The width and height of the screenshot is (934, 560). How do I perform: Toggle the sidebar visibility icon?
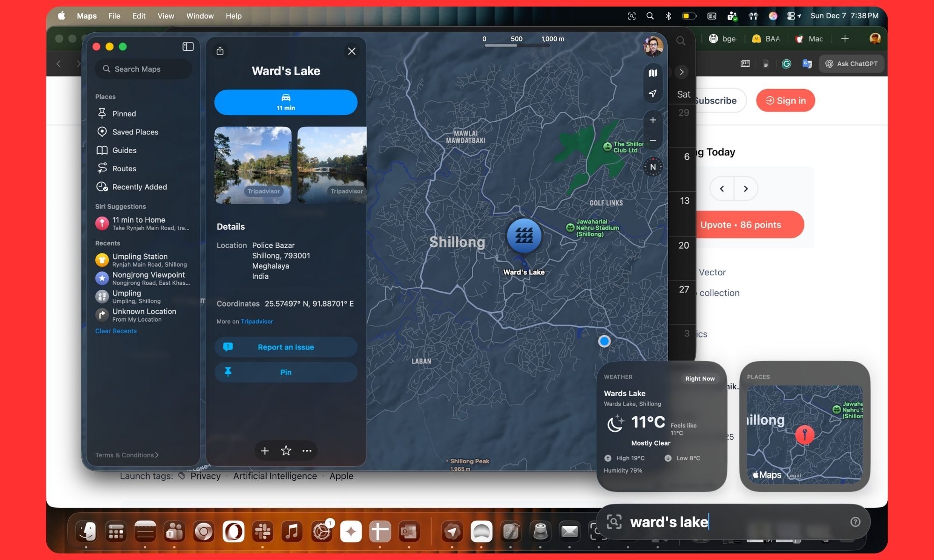click(x=187, y=47)
